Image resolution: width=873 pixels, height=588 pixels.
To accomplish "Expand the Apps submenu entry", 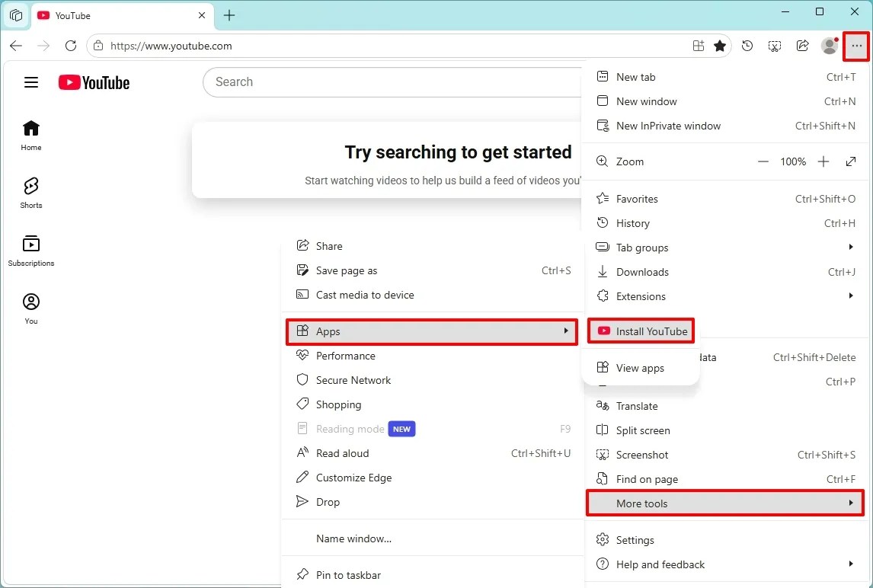I will click(x=432, y=331).
